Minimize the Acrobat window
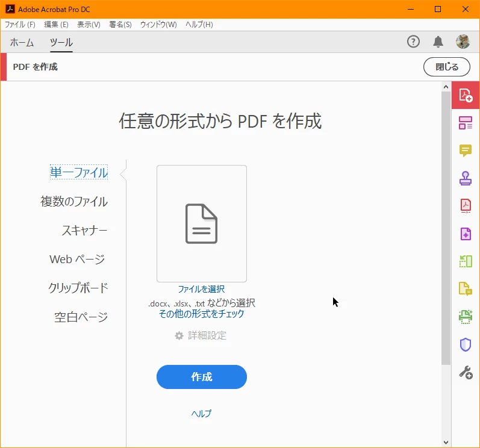Screen dimensions: 480x448 point(411,9)
